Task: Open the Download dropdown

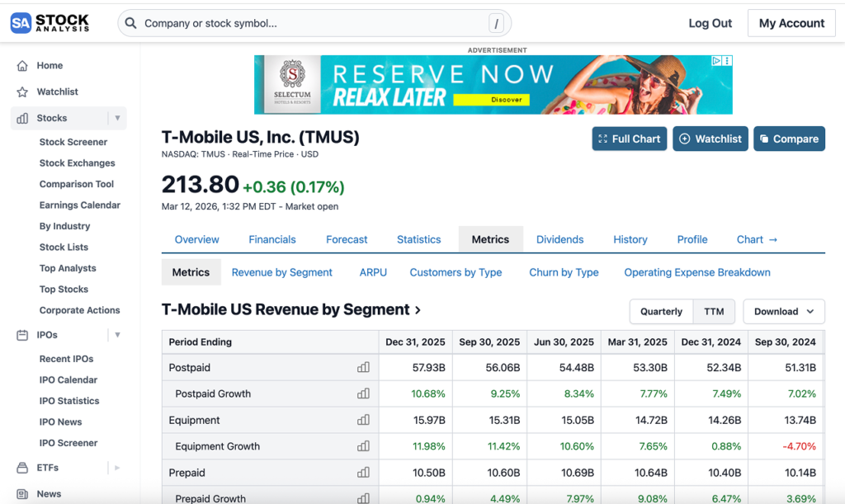Action: tap(783, 312)
